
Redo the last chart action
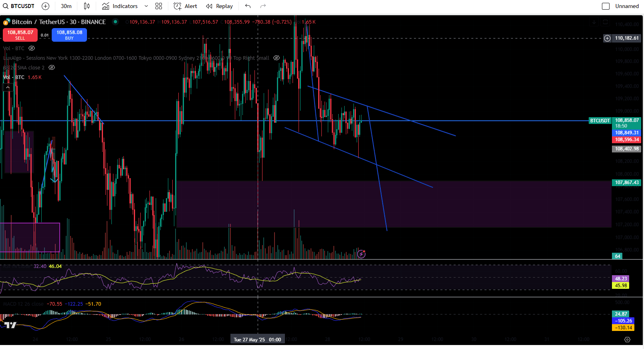click(x=263, y=6)
